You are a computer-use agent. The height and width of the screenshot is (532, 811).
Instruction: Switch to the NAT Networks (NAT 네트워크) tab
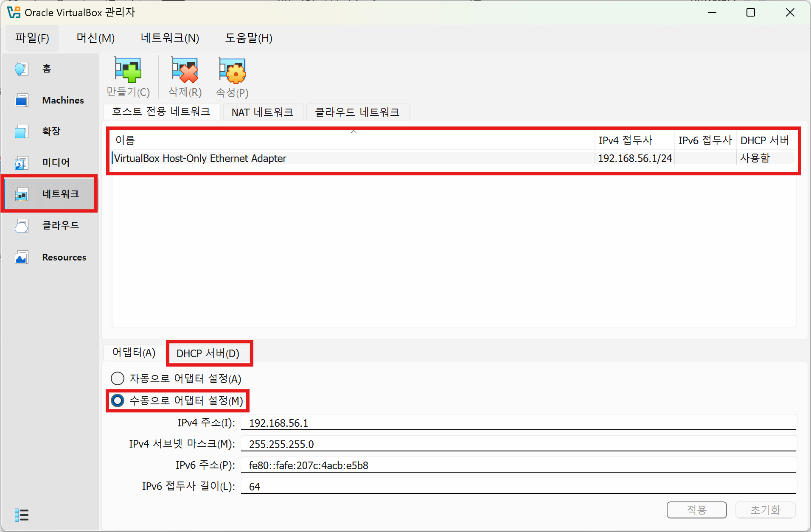point(263,112)
